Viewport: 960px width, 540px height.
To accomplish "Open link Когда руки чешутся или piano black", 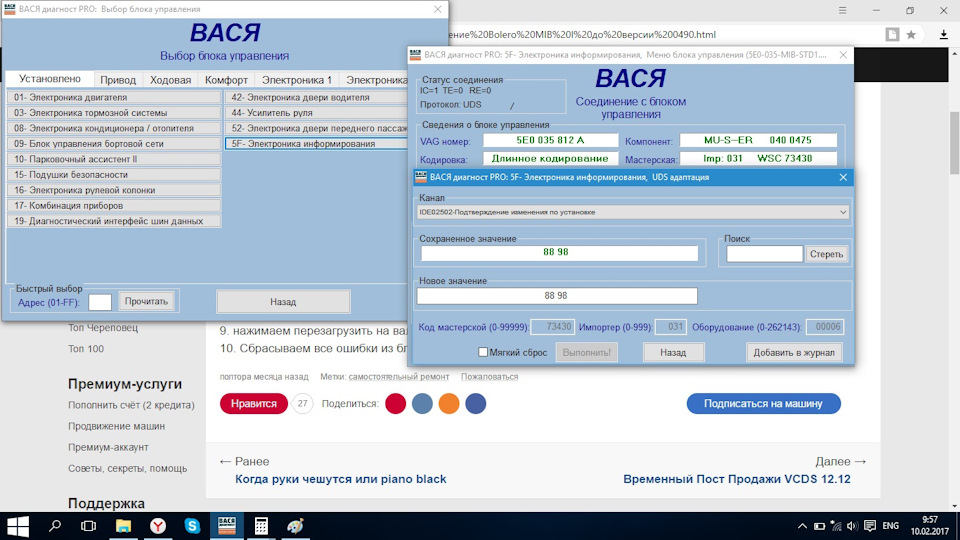I will click(340, 479).
